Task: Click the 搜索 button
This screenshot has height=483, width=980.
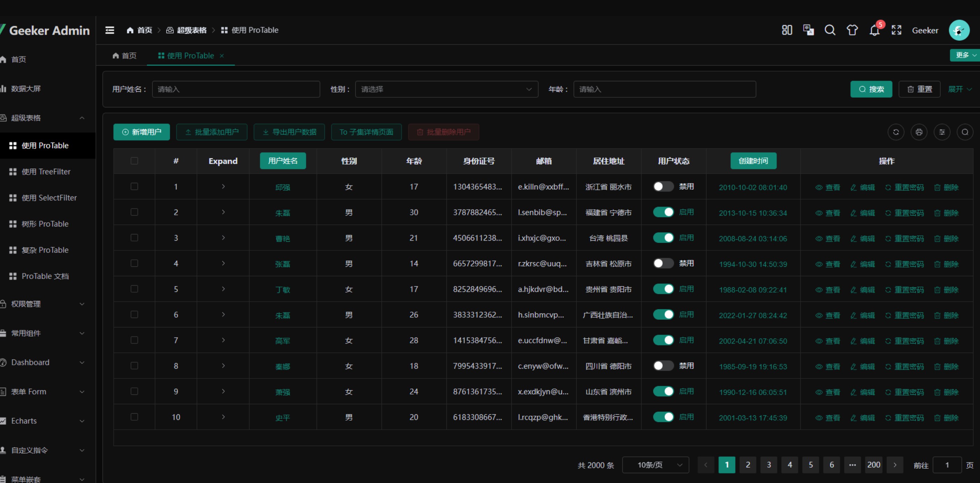Action: click(871, 89)
